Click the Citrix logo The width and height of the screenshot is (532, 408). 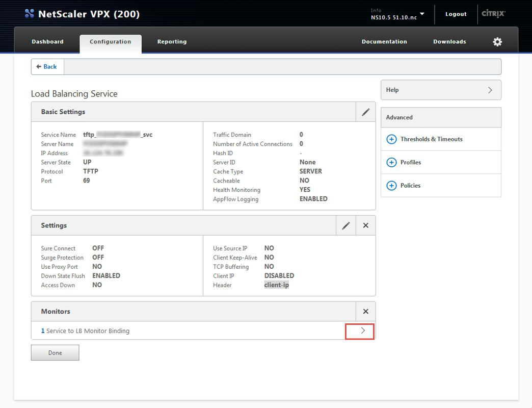(493, 14)
